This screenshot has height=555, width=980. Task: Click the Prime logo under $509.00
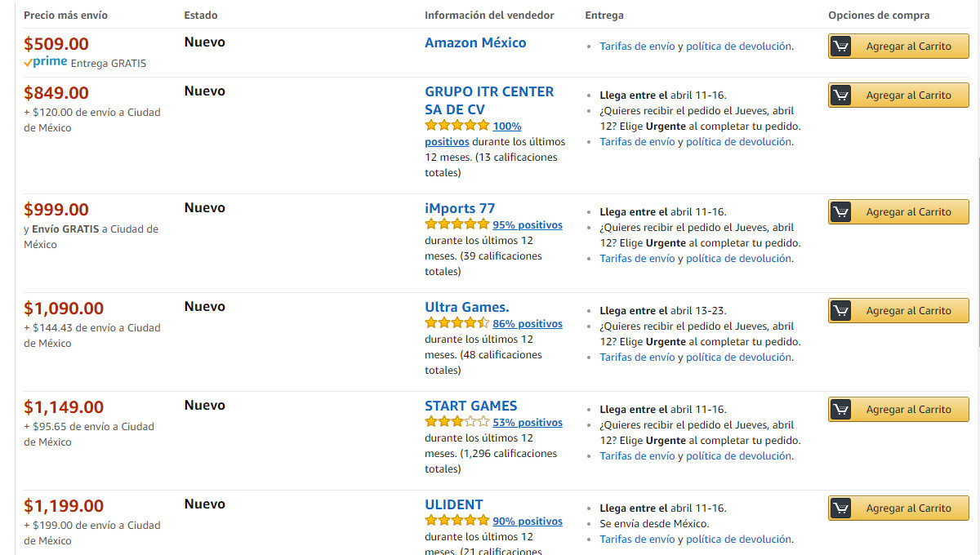click(x=46, y=62)
